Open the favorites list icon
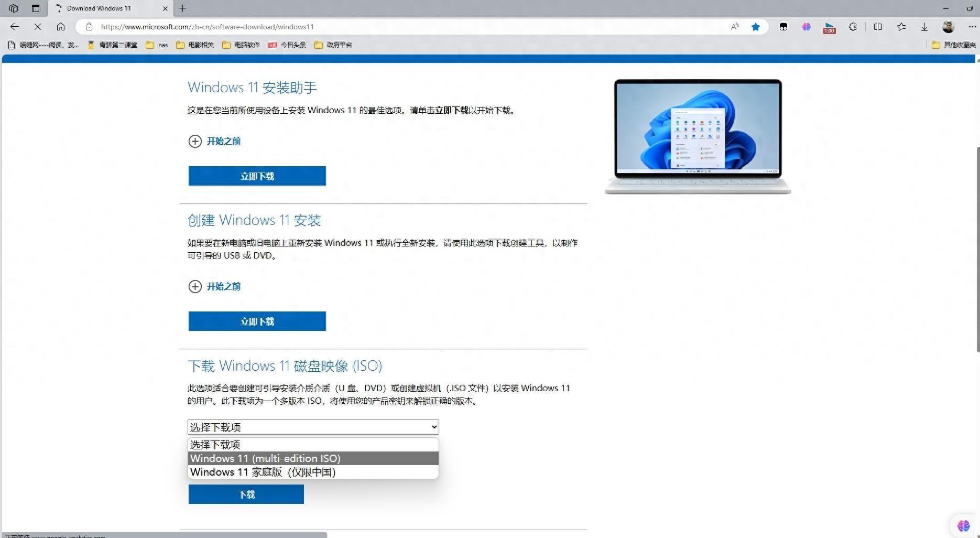Viewport: 980px width, 538px height. (901, 27)
